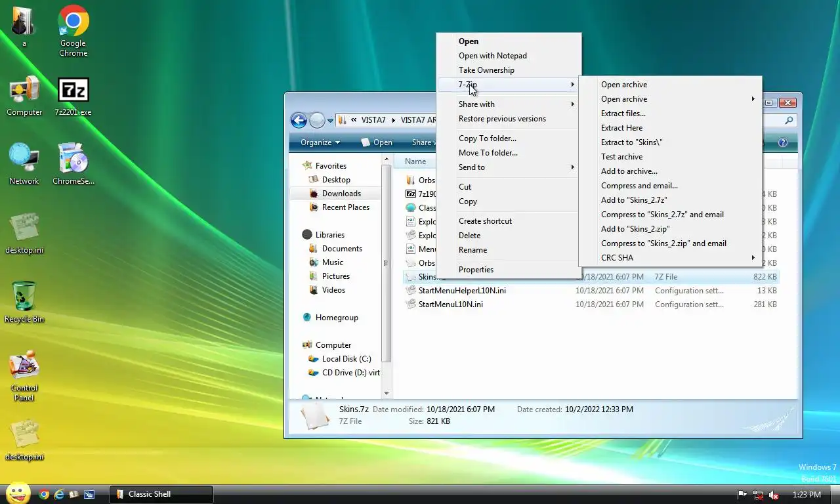This screenshot has width=840, height=504.
Task: Choose Rename from the context menu
Action: pyautogui.click(x=508, y=250)
